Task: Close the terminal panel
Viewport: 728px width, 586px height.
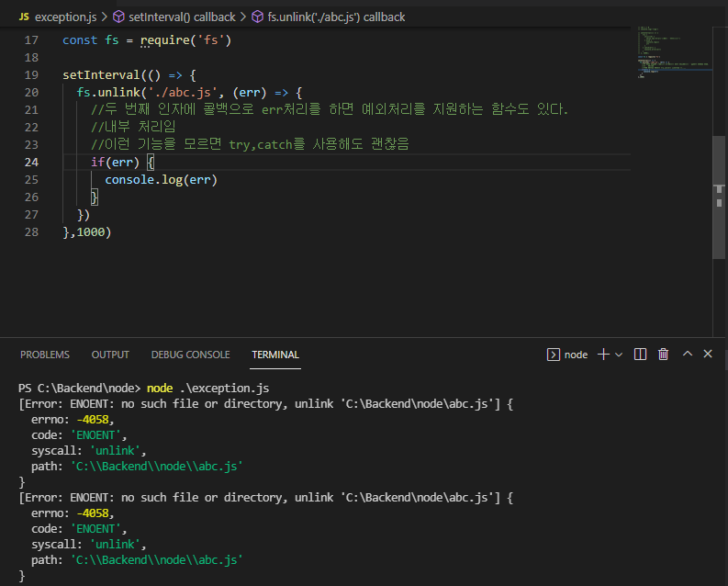Action: tap(708, 354)
